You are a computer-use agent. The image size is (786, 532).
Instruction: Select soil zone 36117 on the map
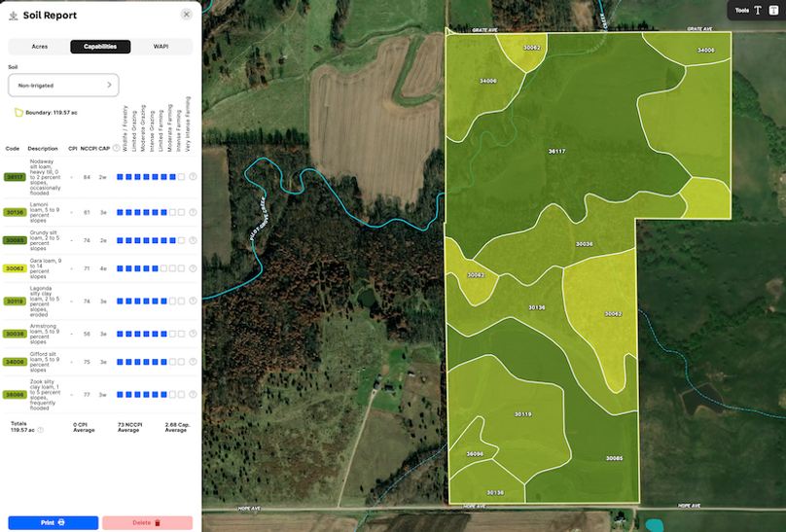coord(556,151)
